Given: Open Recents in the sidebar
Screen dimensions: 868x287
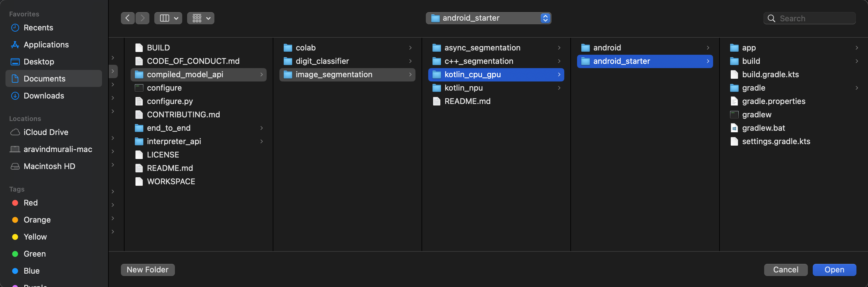Looking at the screenshot, I should [x=38, y=28].
